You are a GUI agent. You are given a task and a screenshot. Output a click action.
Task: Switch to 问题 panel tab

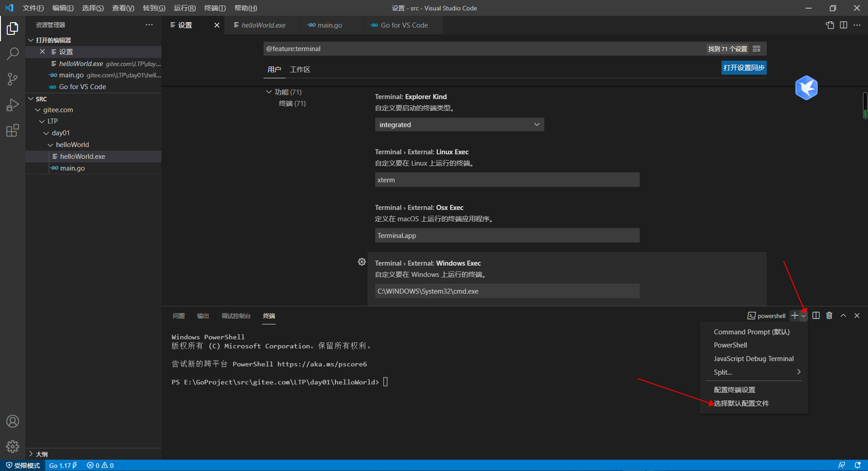[179, 316]
